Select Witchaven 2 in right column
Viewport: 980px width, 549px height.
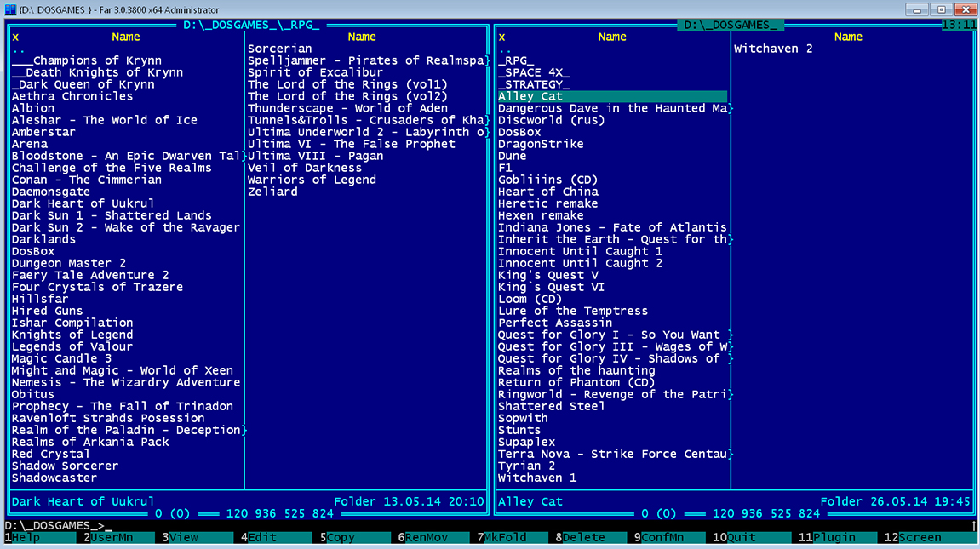[773, 49]
